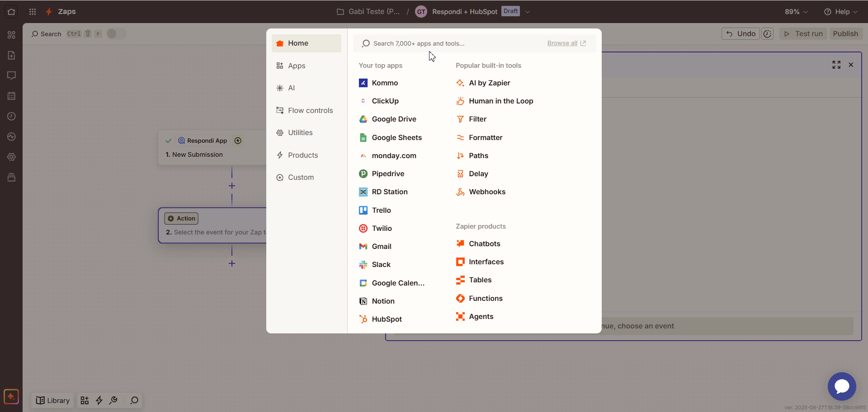868x412 pixels.
Task: Switch to the Apps category
Action: pos(306,66)
